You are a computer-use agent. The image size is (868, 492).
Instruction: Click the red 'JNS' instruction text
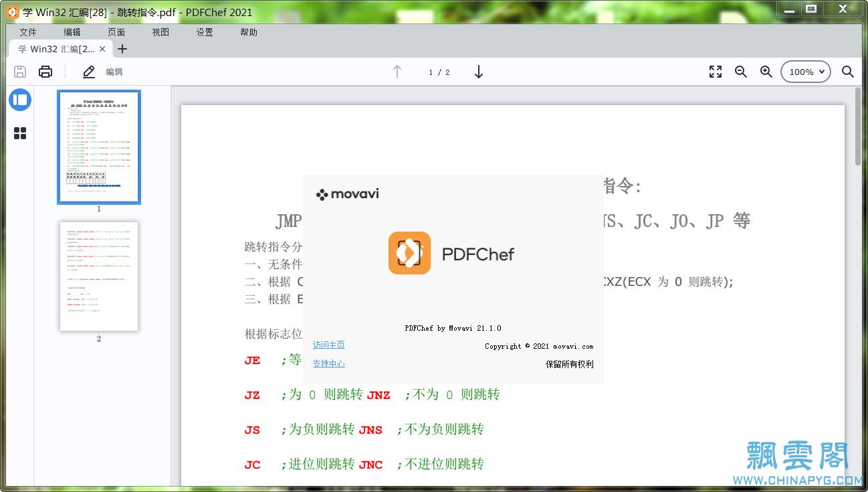point(371,430)
